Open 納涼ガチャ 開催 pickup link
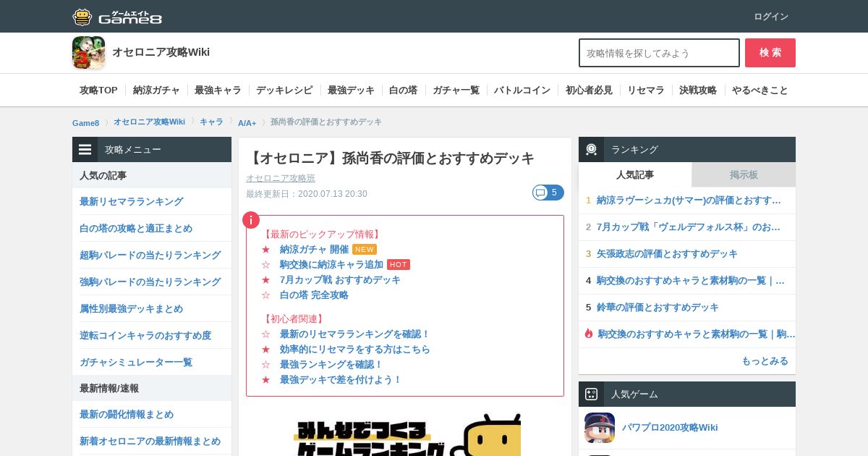Image resolution: width=868 pixels, height=456 pixels. (x=314, y=249)
